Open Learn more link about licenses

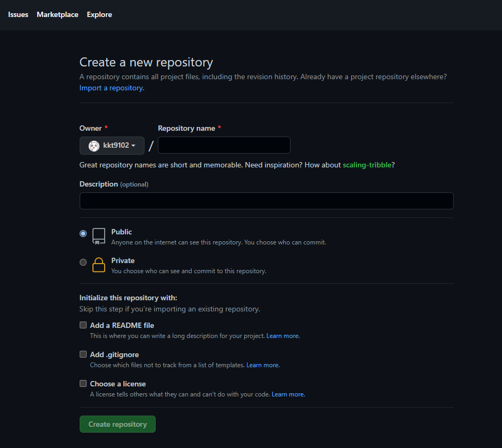(x=288, y=394)
